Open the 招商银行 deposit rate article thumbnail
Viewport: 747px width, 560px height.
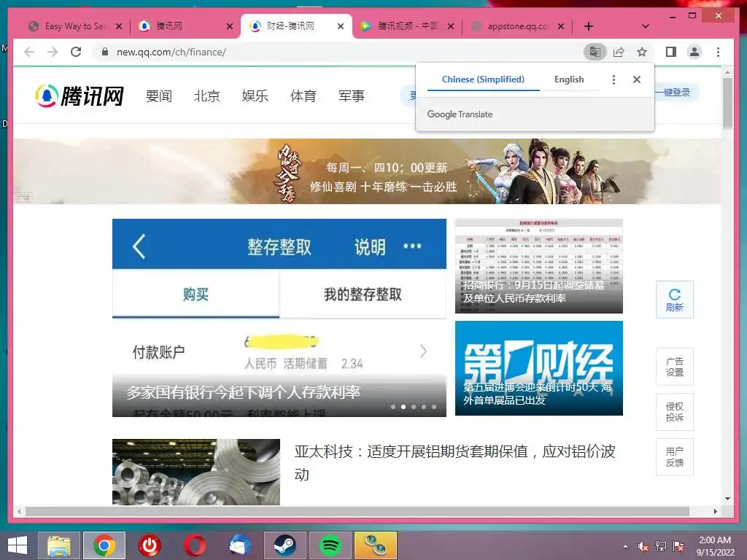click(539, 266)
